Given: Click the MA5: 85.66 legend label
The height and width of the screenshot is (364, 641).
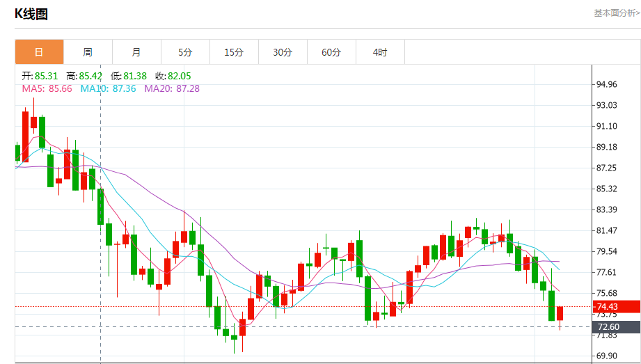Looking at the screenshot, I should (47, 88).
